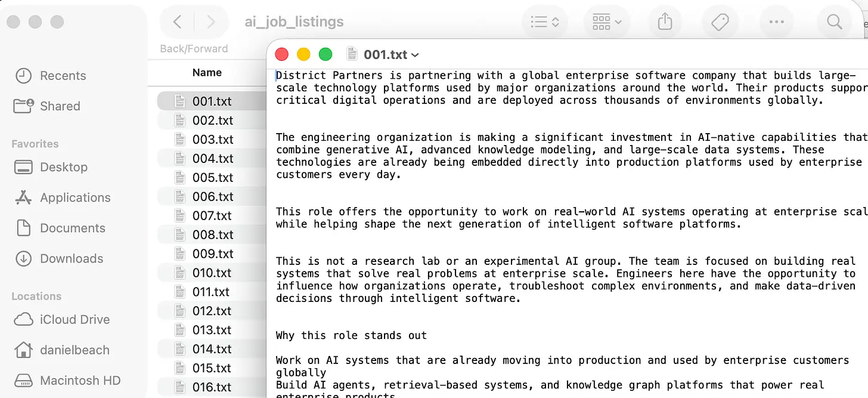Click the Name column header

pyautogui.click(x=207, y=73)
